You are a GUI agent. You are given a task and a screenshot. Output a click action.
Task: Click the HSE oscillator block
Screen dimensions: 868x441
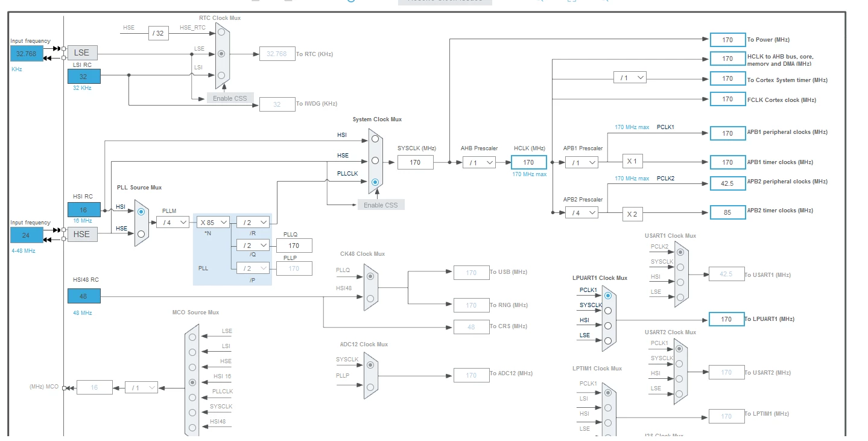(x=82, y=234)
